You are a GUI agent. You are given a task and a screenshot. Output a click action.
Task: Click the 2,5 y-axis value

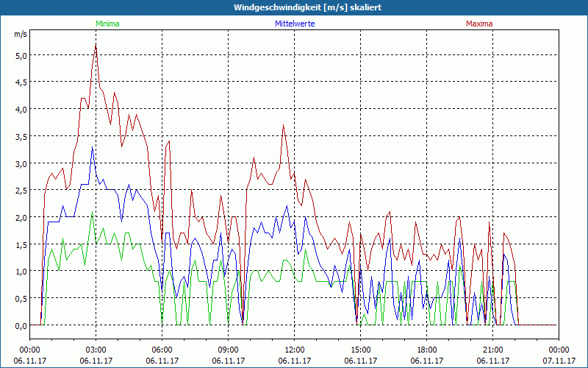coord(21,191)
